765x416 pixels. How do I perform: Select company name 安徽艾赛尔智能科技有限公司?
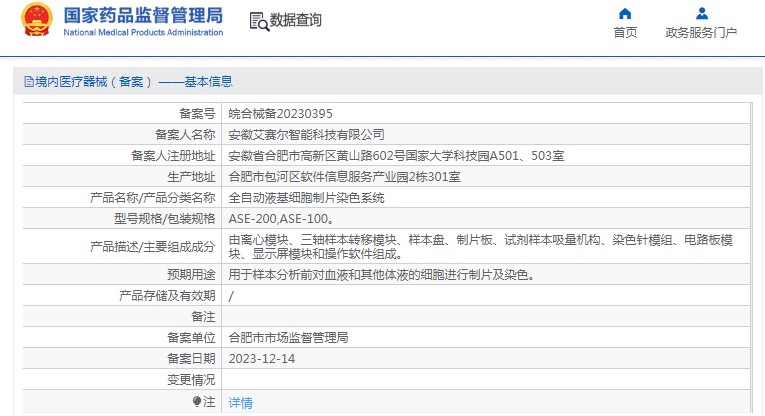tap(306, 135)
